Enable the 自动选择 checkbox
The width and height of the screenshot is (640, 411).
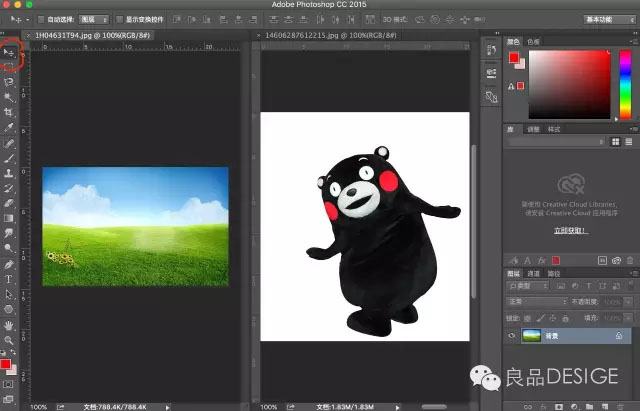coord(39,19)
